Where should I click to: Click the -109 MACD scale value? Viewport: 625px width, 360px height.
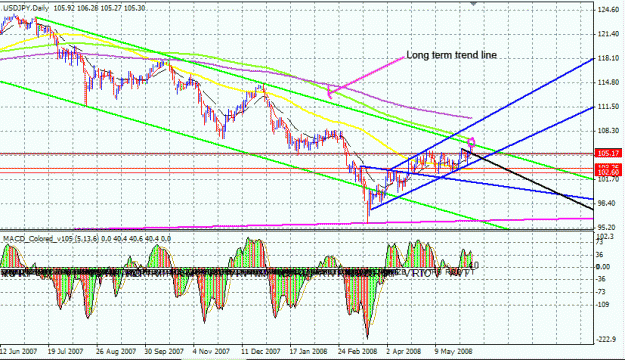coord(603,305)
